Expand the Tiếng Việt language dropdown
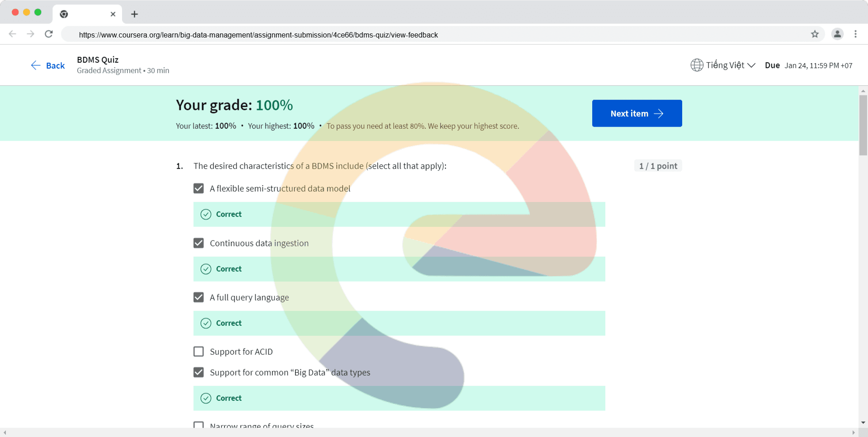The width and height of the screenshot is (868, 437). pos(730,65)
